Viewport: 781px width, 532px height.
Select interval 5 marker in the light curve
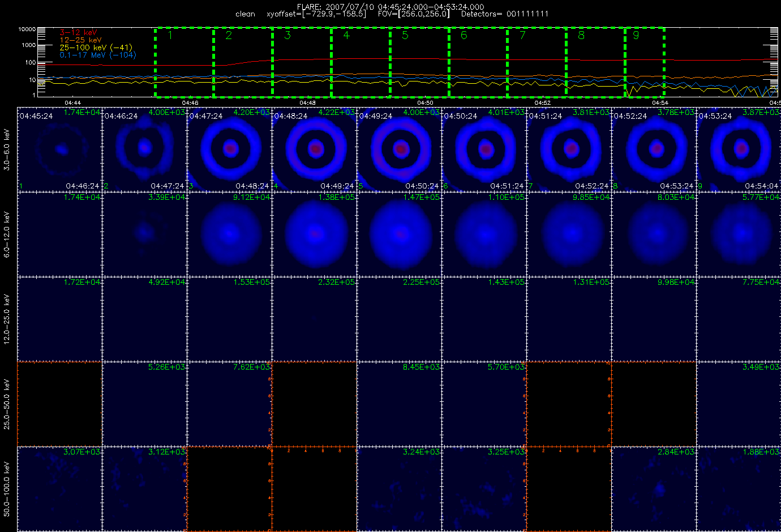click(x=405, y=35)
